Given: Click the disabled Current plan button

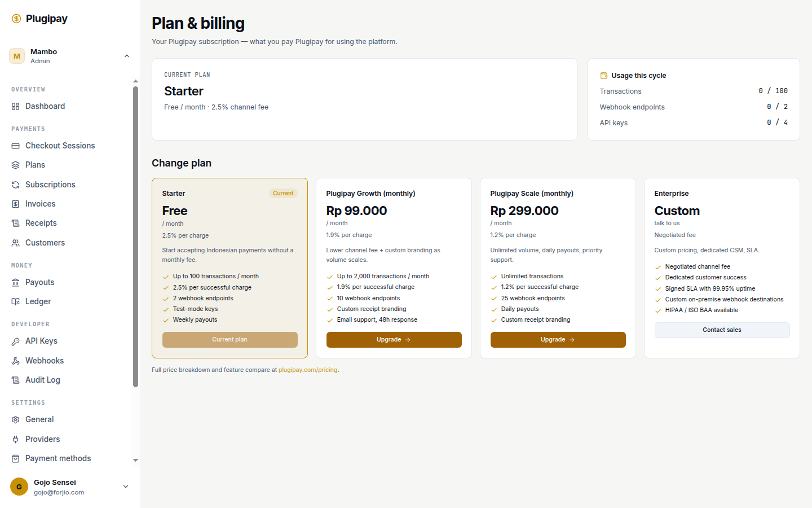Looking at the screenshot, I should pyautogui.click(x=230, y=340).
